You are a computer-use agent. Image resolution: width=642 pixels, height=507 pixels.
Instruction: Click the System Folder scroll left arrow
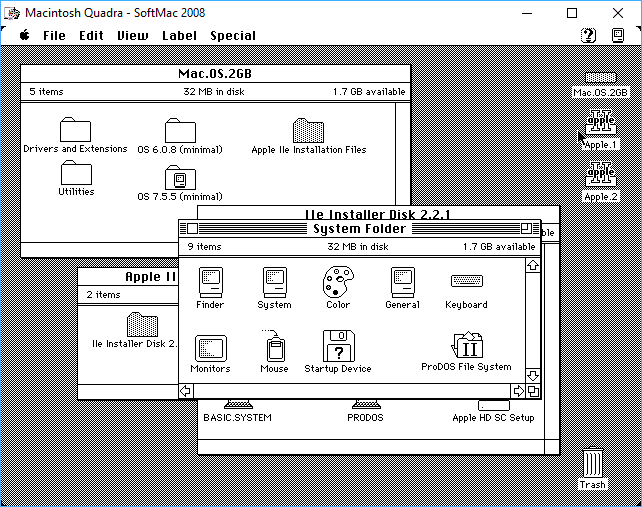pyautogui.click(x=186, y=391)
